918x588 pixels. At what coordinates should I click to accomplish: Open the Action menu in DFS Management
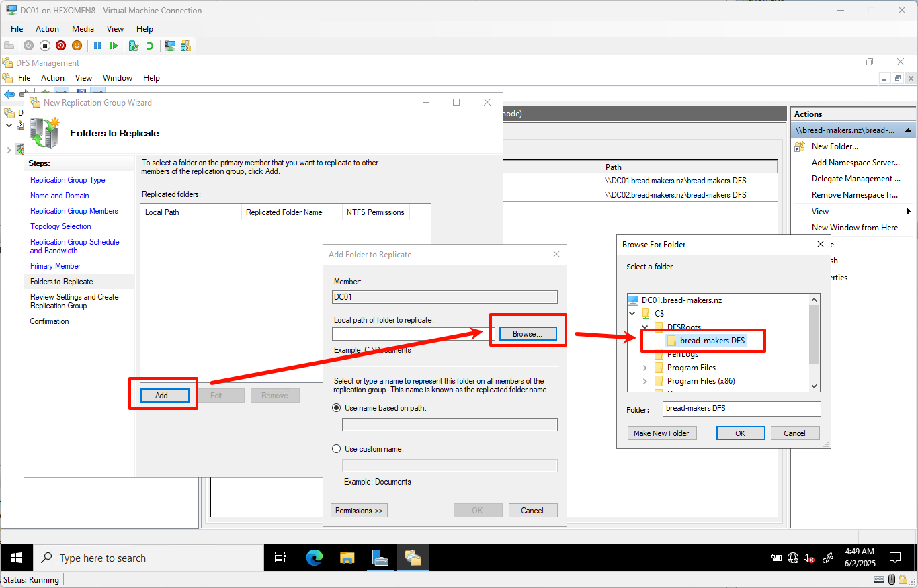pos(52,78)
